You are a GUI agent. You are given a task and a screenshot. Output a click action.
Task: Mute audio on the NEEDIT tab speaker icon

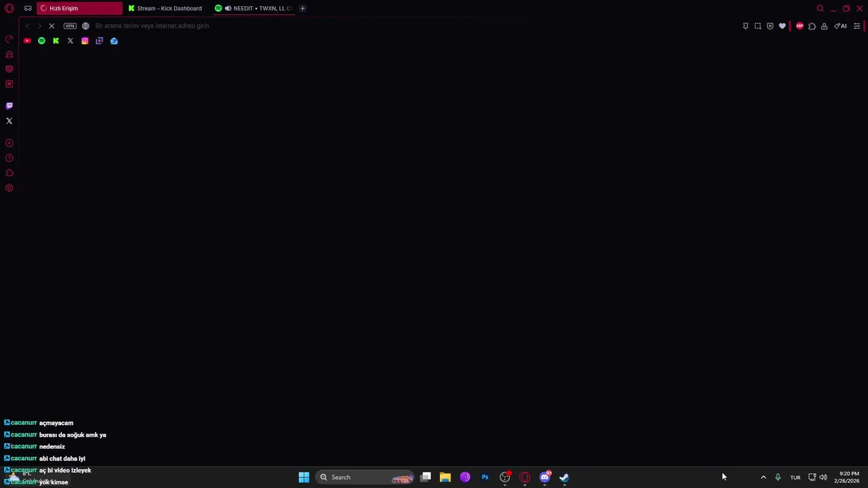click(x=228, y=8)
